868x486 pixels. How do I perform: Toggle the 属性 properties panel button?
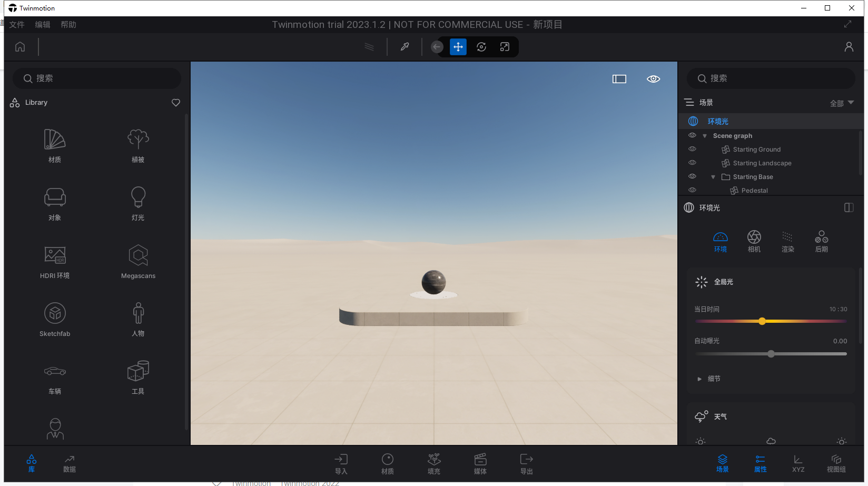click(761, 464)
